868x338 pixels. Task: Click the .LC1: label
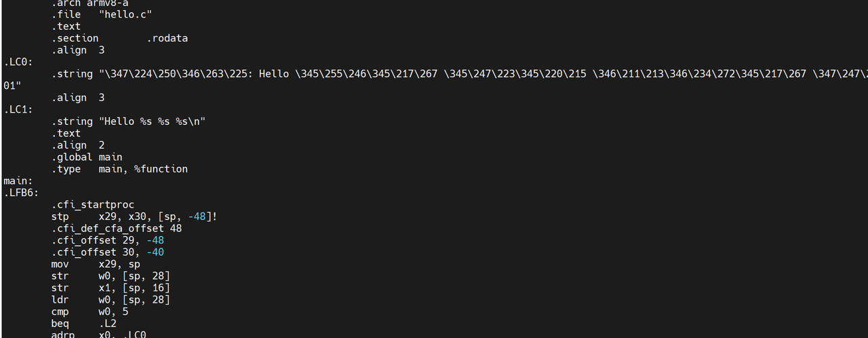[18, 109]
